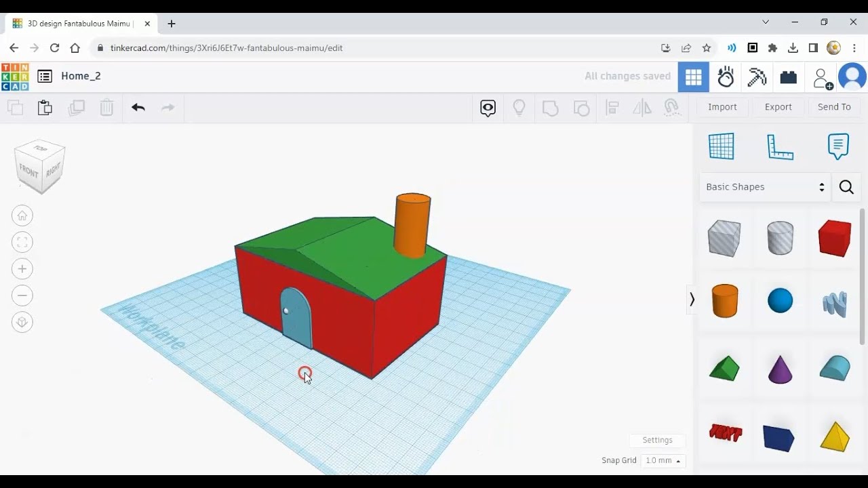Screen dimensions: 868x488
Task: Click the Home view button
Action: (22, 216)
